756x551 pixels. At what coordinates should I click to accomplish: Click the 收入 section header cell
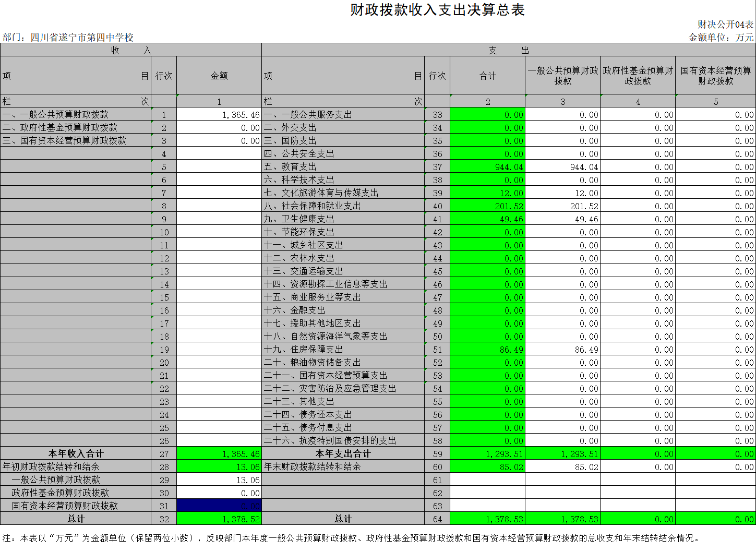130,50
